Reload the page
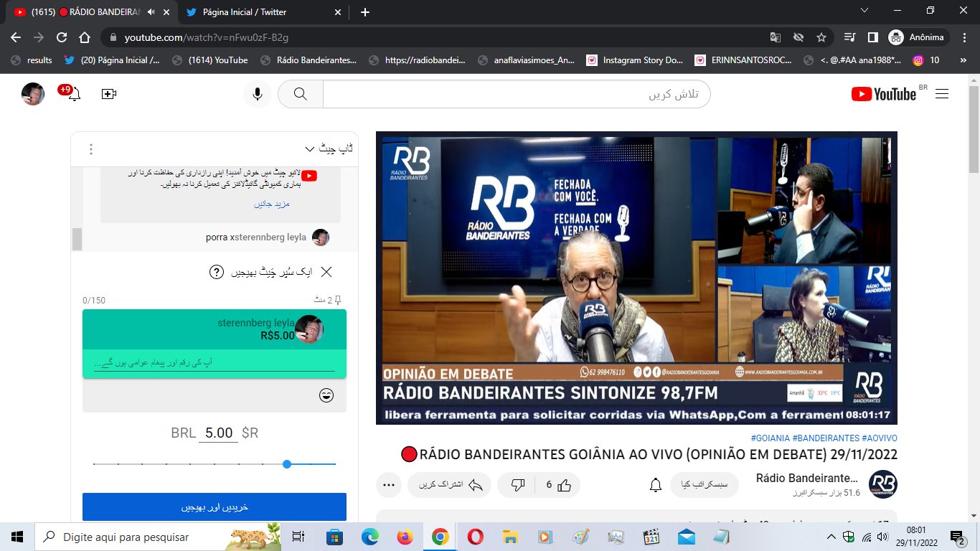Image resolution: width=980 pixels, height=551 pixels. click(62, 37)
